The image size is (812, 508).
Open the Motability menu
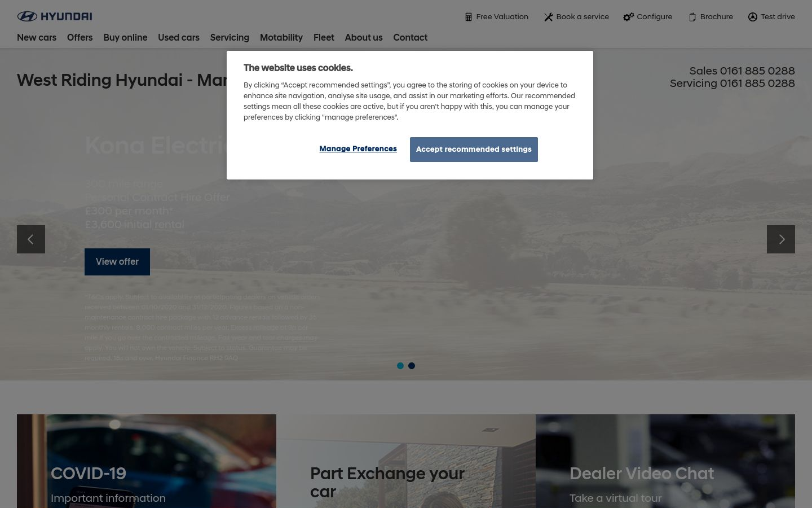point(281,37)
